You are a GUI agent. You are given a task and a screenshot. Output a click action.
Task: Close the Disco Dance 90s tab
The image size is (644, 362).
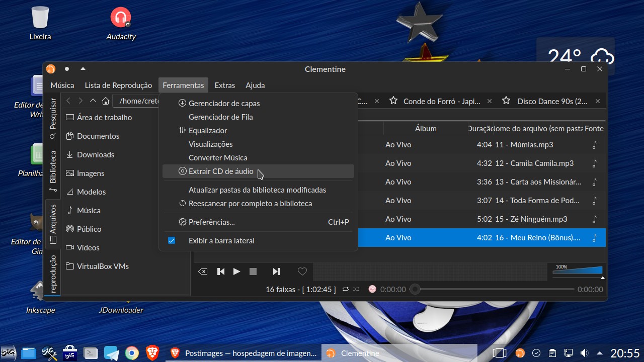click(598, 102)
